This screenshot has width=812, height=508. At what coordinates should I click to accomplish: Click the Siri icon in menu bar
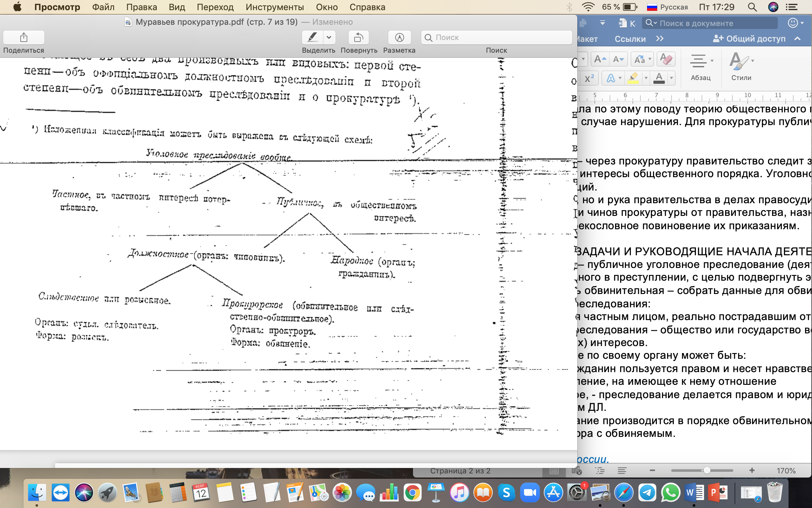tap(773, 7)
